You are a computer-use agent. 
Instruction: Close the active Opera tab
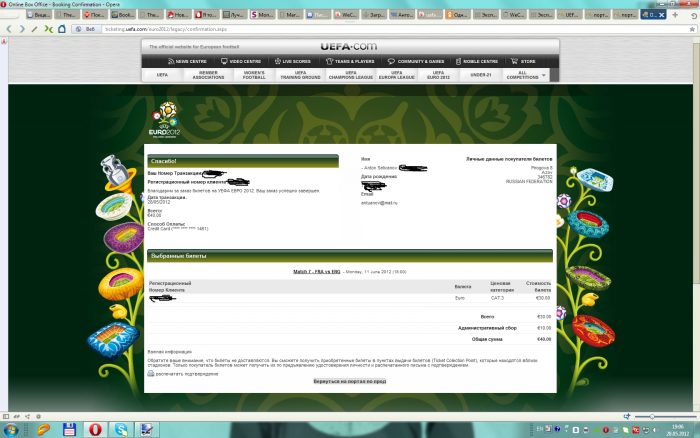[662, 15]
